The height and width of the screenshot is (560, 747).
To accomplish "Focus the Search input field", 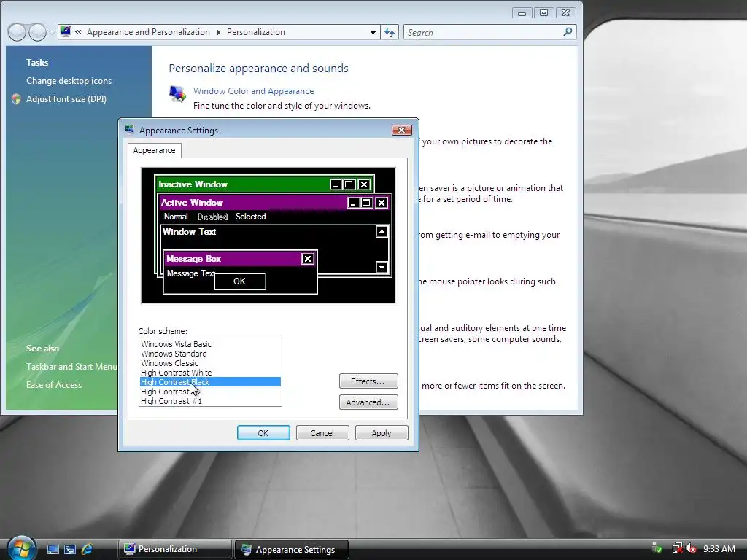I will click(x=484, y=32).
